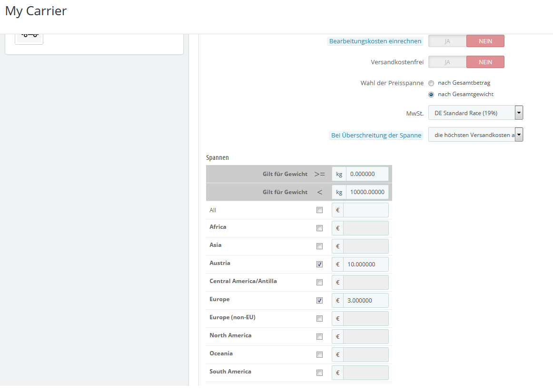Uncheck the Austria zone checkbox
The height and width of the screenshot is (392, 553).
coord(319,265)
